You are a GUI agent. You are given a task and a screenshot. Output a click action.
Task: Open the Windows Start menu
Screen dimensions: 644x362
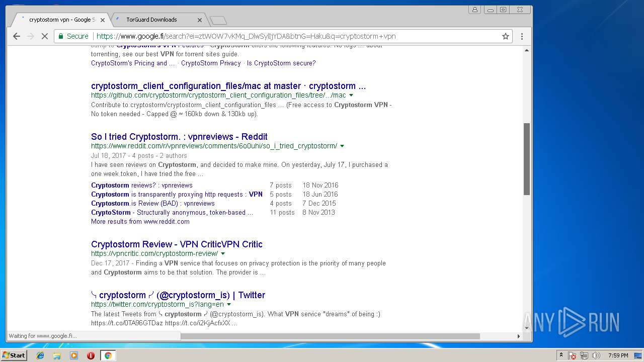tap(14, 355)
